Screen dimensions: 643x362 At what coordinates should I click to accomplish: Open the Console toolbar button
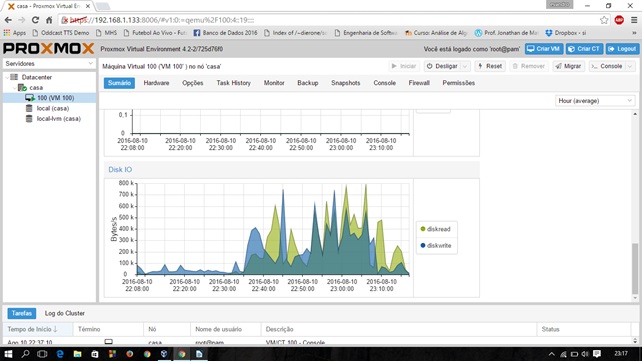[x=607, y=66]
